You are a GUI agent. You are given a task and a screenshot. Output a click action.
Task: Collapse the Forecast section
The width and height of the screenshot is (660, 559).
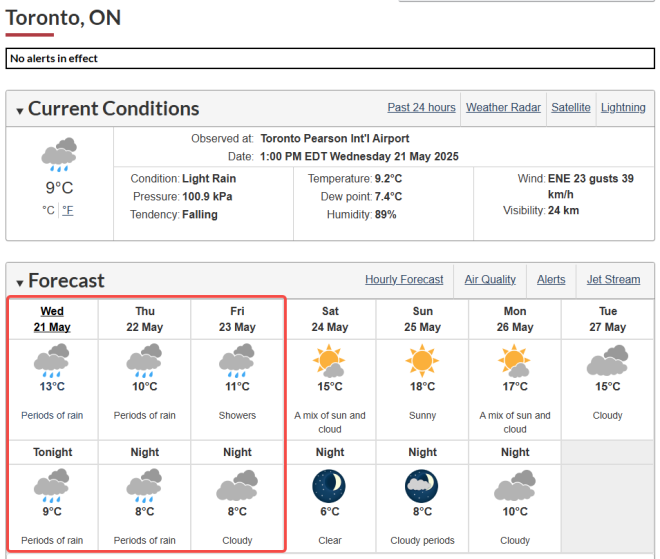click(19, 283)
